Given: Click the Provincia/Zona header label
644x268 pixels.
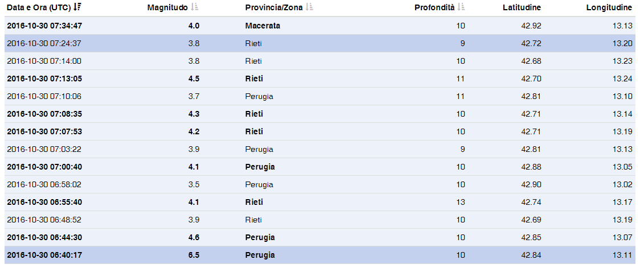Looking at the screenshot, I should [274, 7].
